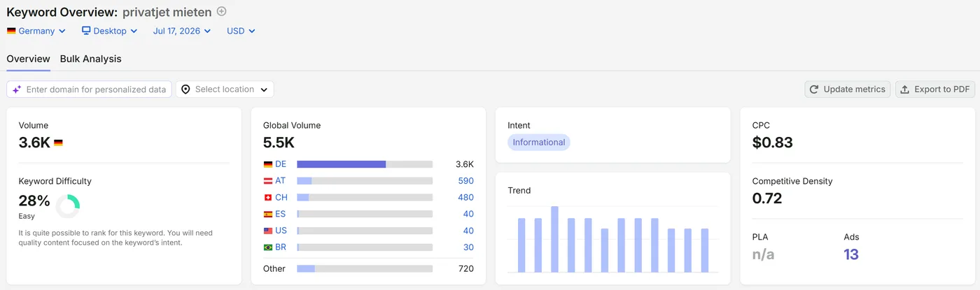The width and height of the screenshot is (980, 290).
Task: Click the AT volume progress bar
Action: [x=365, y=180]
